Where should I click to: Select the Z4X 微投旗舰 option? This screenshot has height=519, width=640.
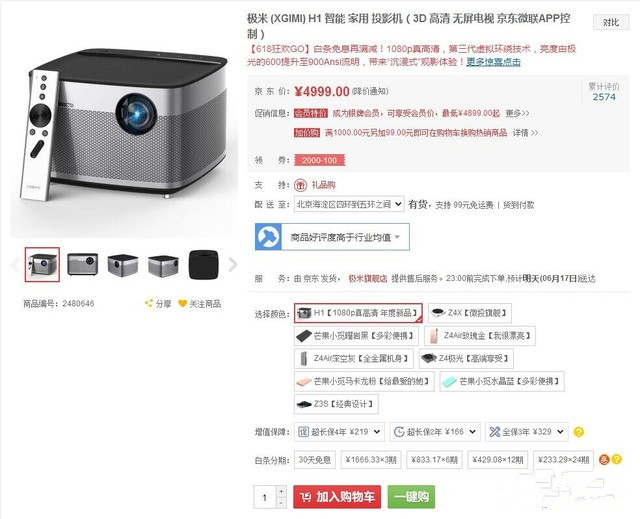pos(470,313)
